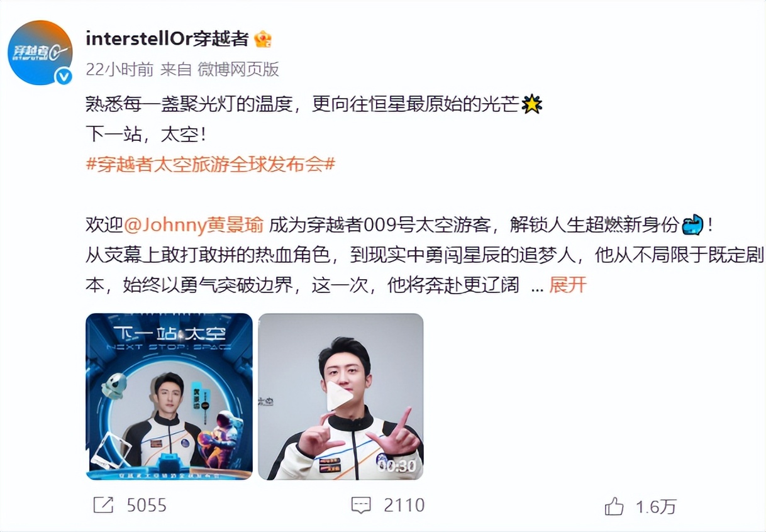This screenshot has width=766, height=532.
Task: Click the star emoji after 光芒
Action: [532, 105]
